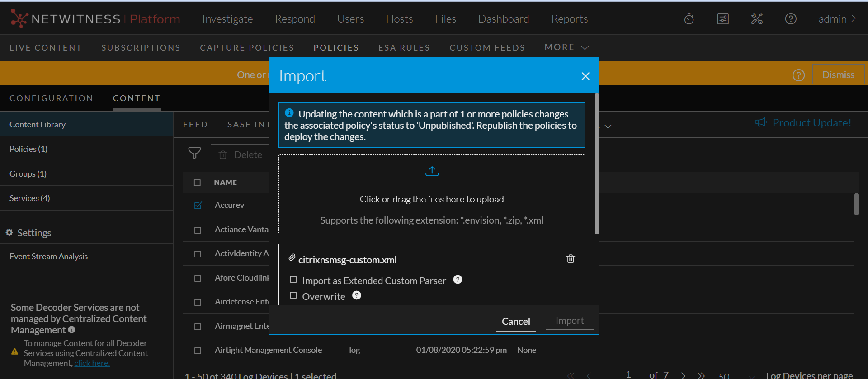Screen dimensions: 868x379
Task: Open the admin user menu
Action: click(837, 19)
